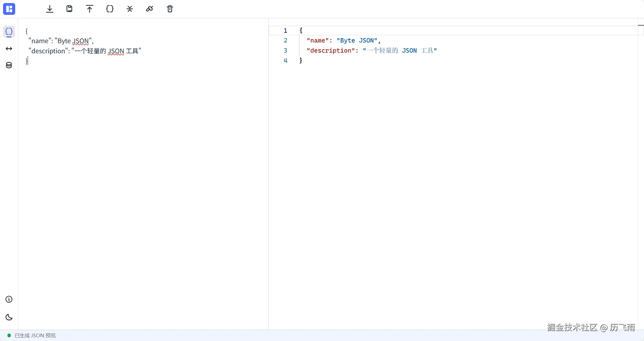Click the opening brace on preview line 1

pos(301,31)
